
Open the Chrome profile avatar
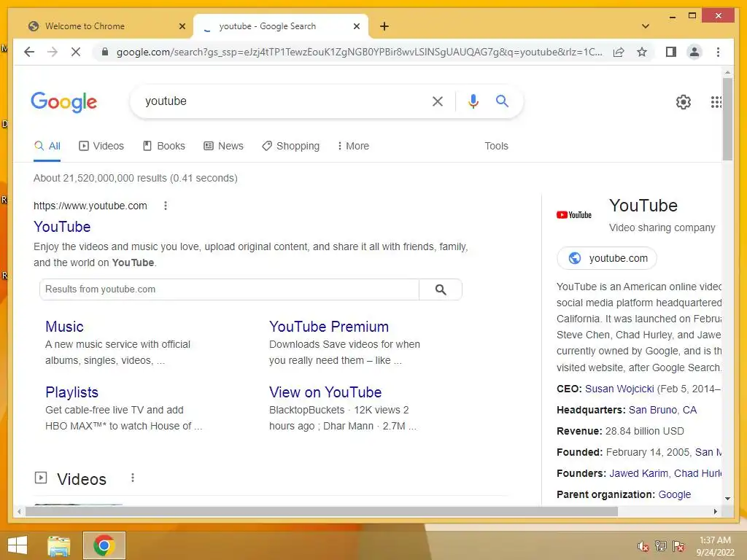(x=694, y=52)
